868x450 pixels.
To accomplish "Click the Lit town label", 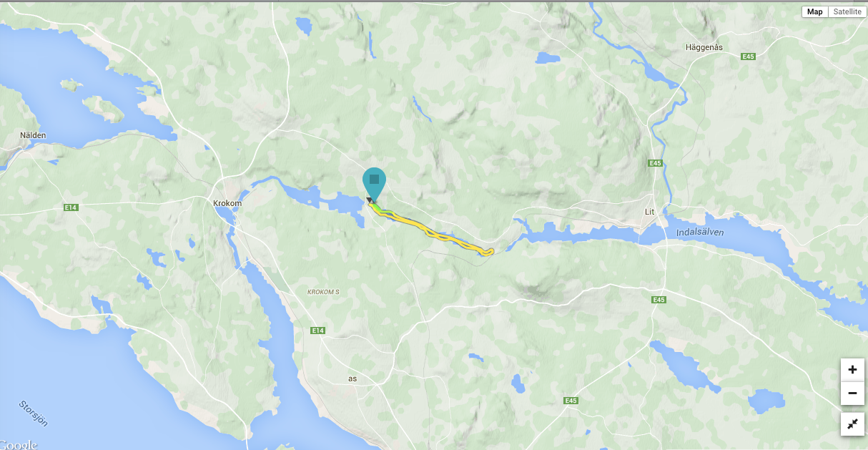I will [649, 212].
